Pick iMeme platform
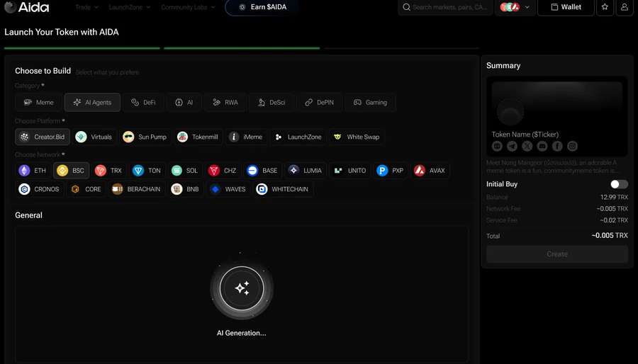This screenshot has height=364, width=638. 246,137
